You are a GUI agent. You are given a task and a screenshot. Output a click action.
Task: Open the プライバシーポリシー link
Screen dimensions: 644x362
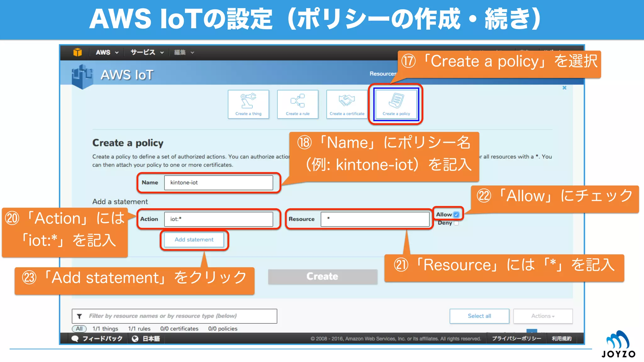[516, 338]
